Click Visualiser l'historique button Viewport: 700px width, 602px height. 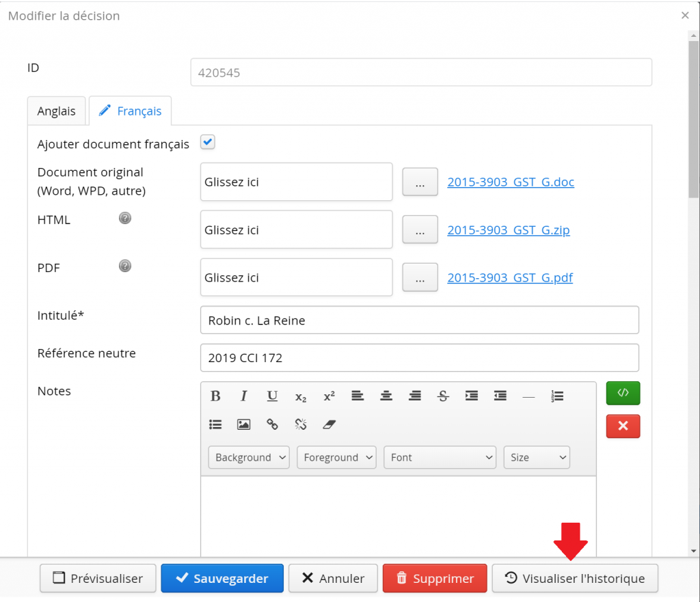(574, 578)
